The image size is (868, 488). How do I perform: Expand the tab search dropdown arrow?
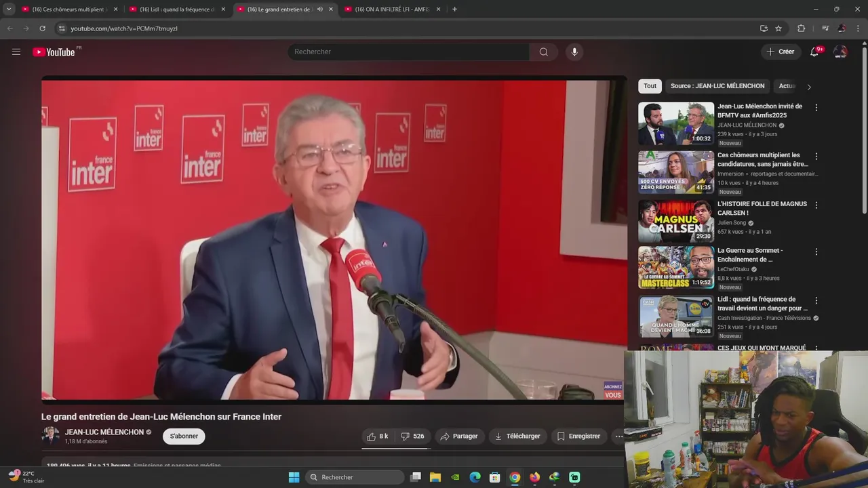pos(9,9)
